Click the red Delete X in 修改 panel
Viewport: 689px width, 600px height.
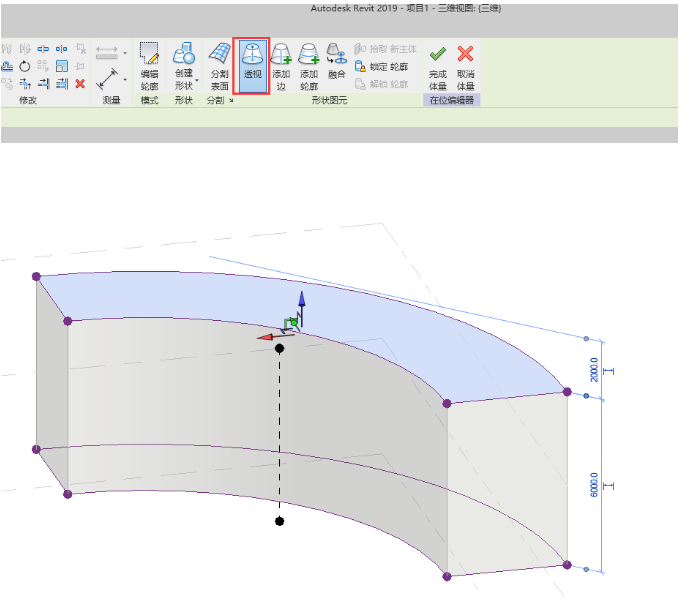pos(81,84)
